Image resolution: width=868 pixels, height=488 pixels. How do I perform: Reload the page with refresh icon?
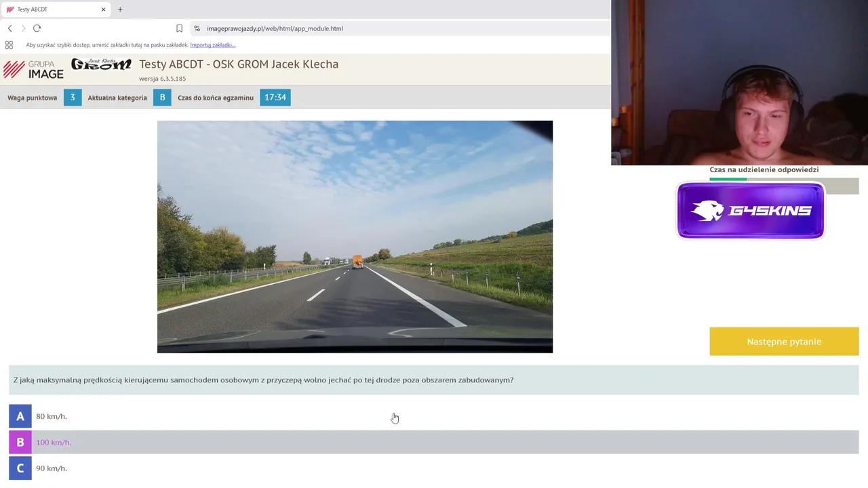37,28
